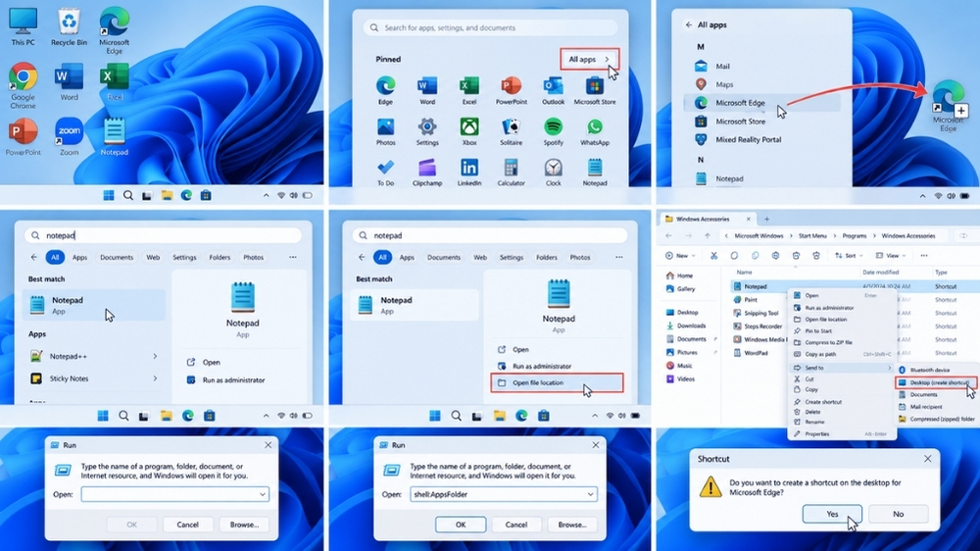
Task: Open the Sort dropdown in File Explorer
Action: coord(849,255)
